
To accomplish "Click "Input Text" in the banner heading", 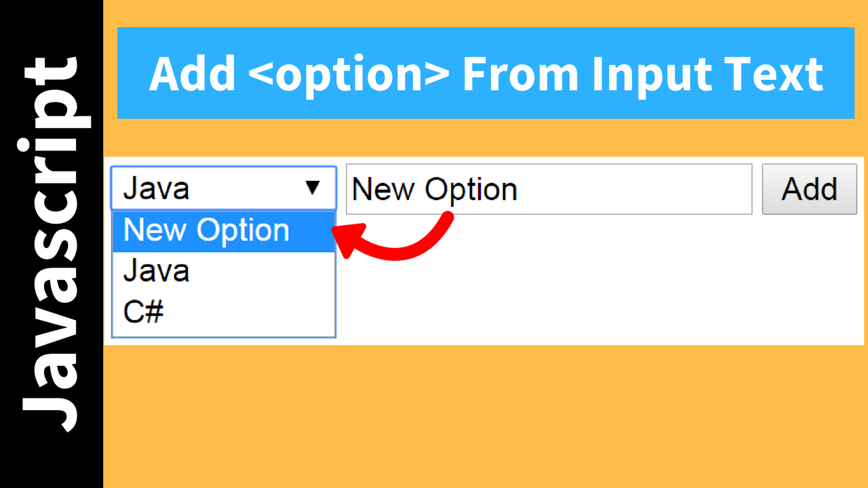I will [707, 74].
